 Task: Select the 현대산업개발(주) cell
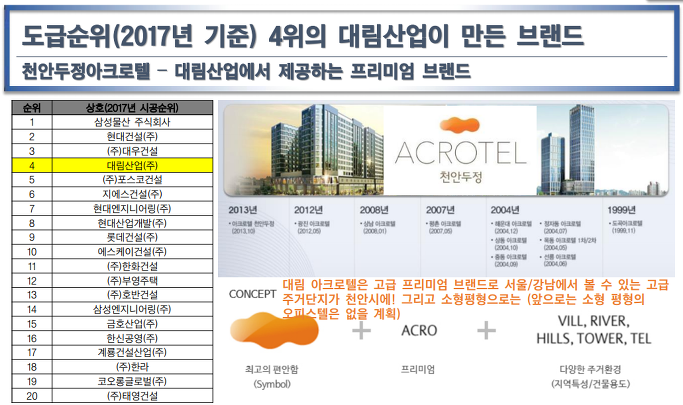[132, 223]
